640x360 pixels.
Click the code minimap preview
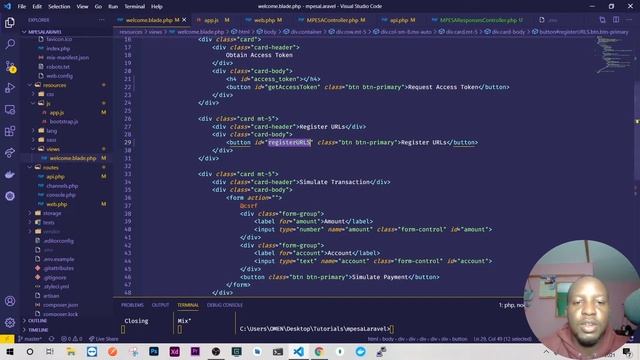coord(614,55)
